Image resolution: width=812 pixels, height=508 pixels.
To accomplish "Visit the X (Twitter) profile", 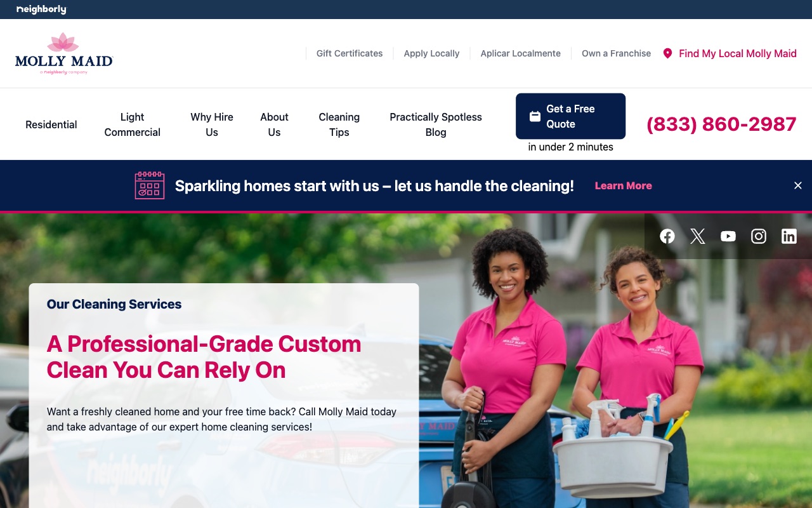I will [697, 236].
